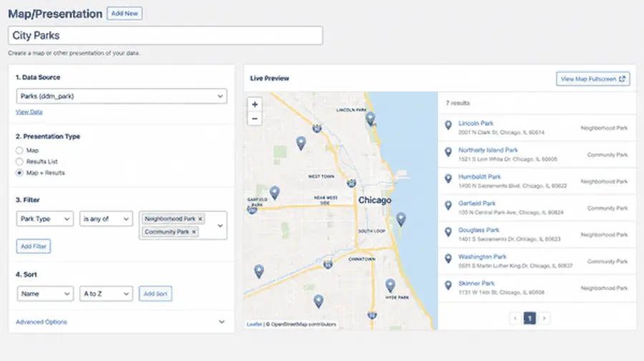Remove the Neighborhood Park filter tag
The height and width of the screenshot is (361, 644).
point(200,218)
